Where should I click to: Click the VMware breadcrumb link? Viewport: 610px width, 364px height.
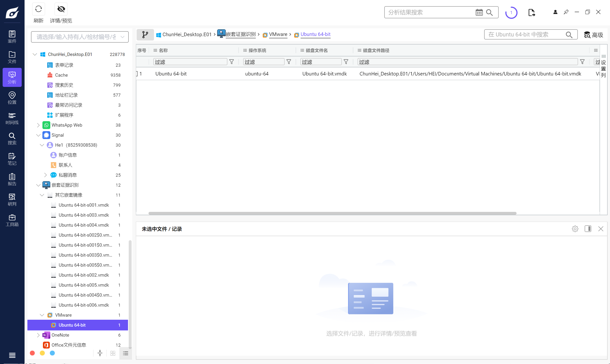(278, 34)
